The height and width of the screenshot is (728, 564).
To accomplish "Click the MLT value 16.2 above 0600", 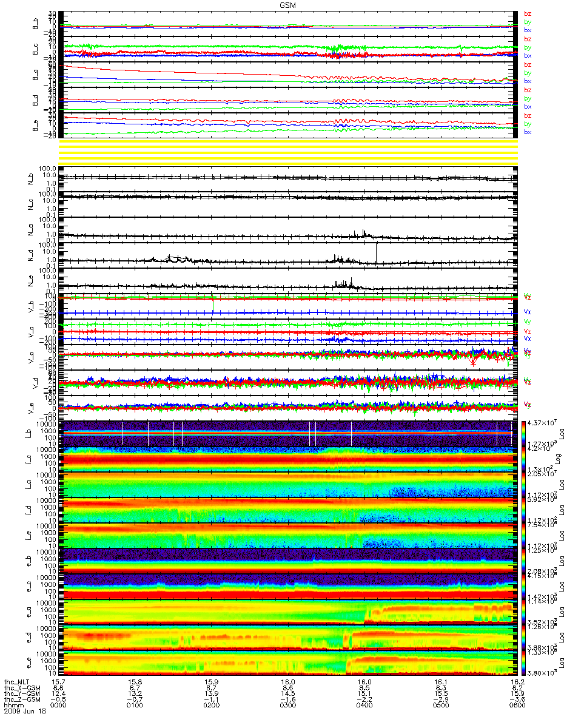I will click(x=517, y=681).
